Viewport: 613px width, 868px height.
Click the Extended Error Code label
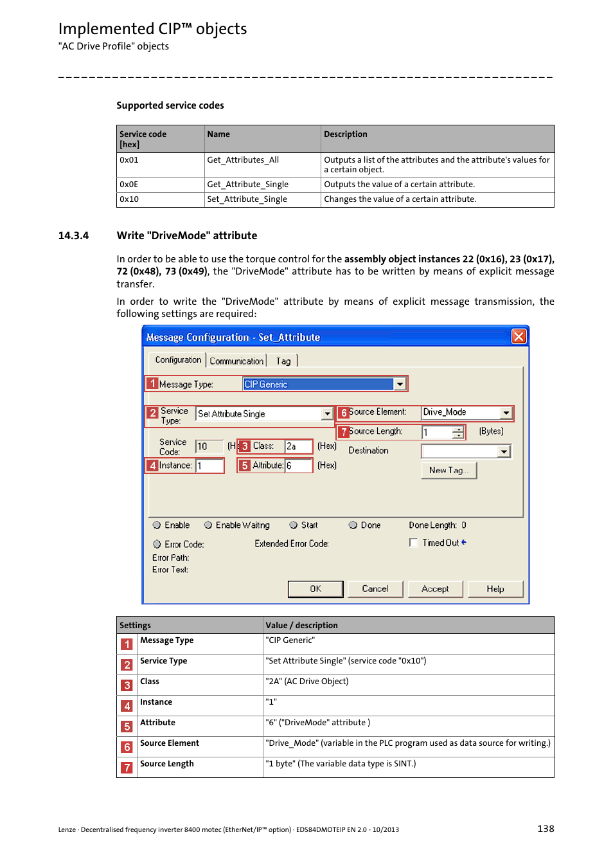tap(292, 544)
